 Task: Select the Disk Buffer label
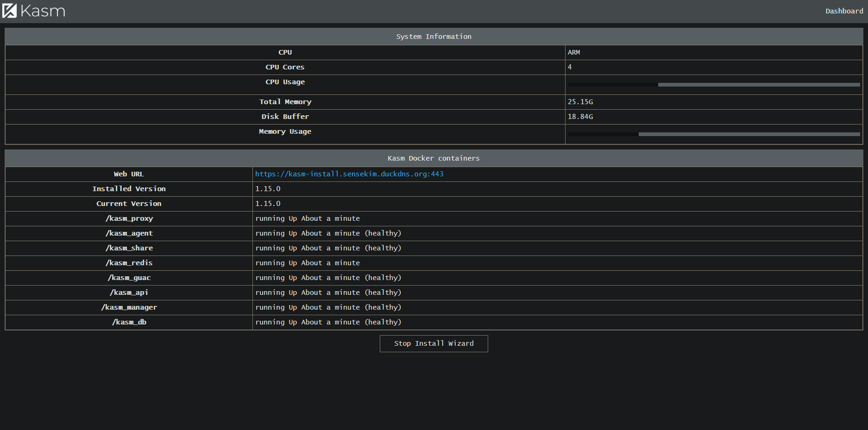click(x=285, y=117)
